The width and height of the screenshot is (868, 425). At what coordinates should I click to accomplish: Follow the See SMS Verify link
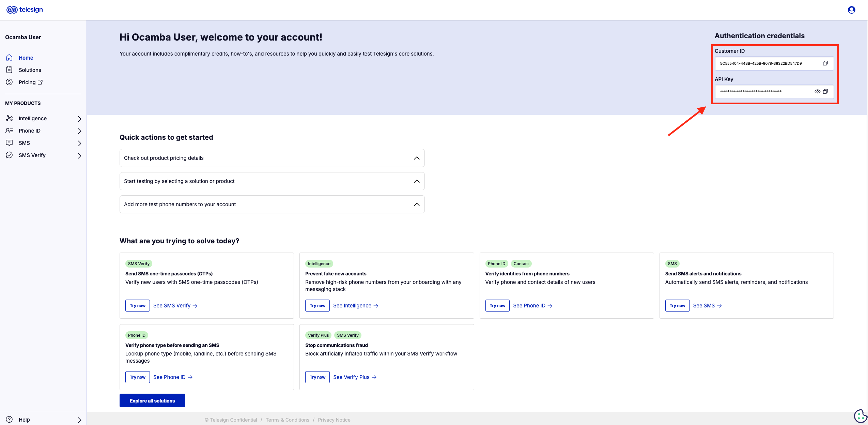coord(175,305)
